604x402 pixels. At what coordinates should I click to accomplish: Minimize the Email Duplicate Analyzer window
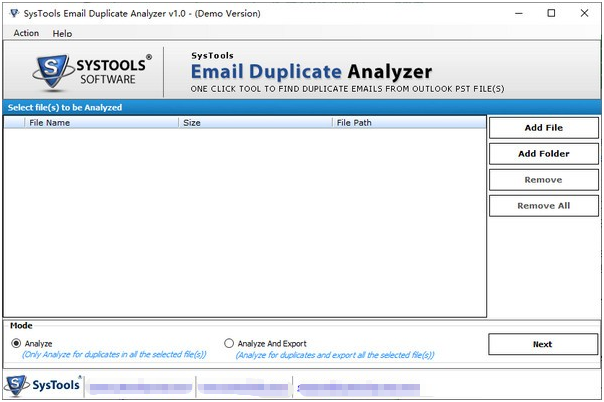click(519, 13)
